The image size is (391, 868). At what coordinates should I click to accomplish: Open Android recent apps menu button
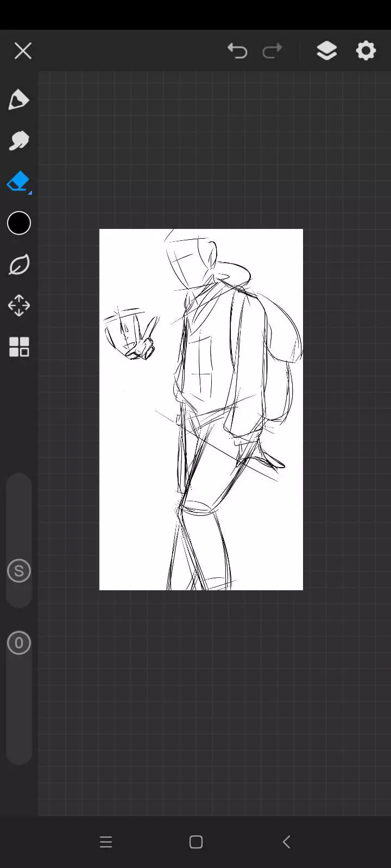click(106, 842)
